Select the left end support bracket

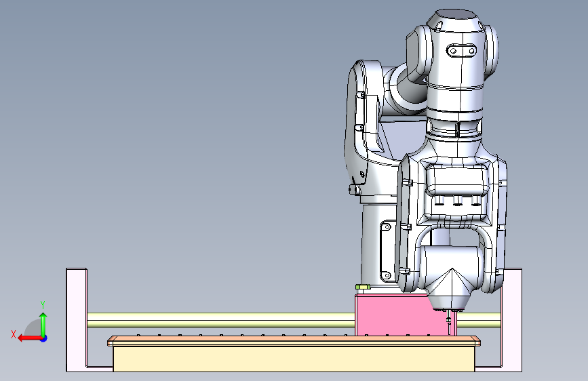pyautogui.click(x=77, y=320)
